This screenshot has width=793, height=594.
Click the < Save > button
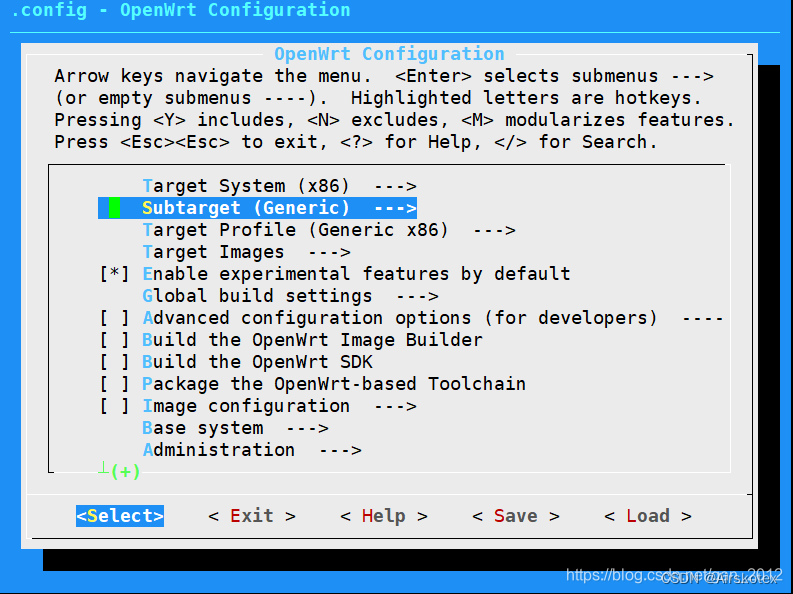pyautogui.click(x=516, y=516)
